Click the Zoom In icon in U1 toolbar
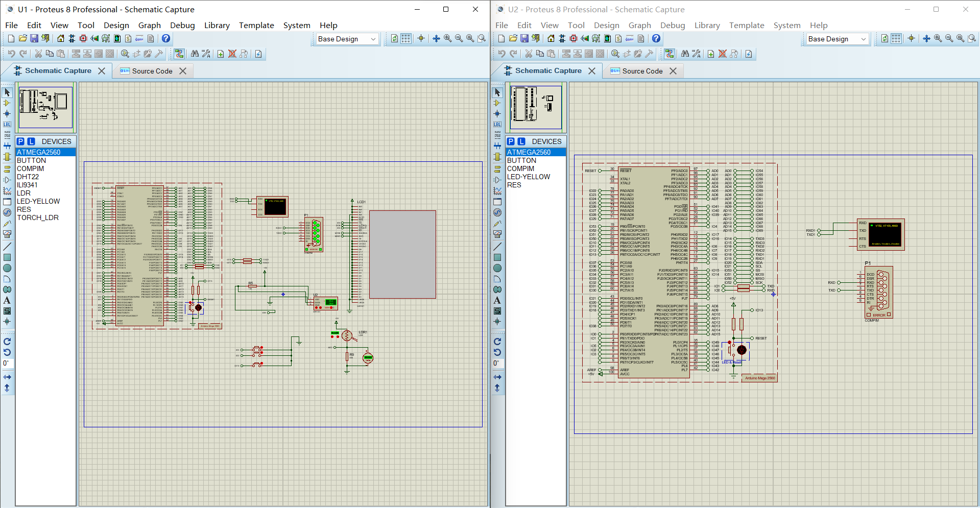Image resolution: width=980 pixels, height=508 pixels. click(448, 39)
